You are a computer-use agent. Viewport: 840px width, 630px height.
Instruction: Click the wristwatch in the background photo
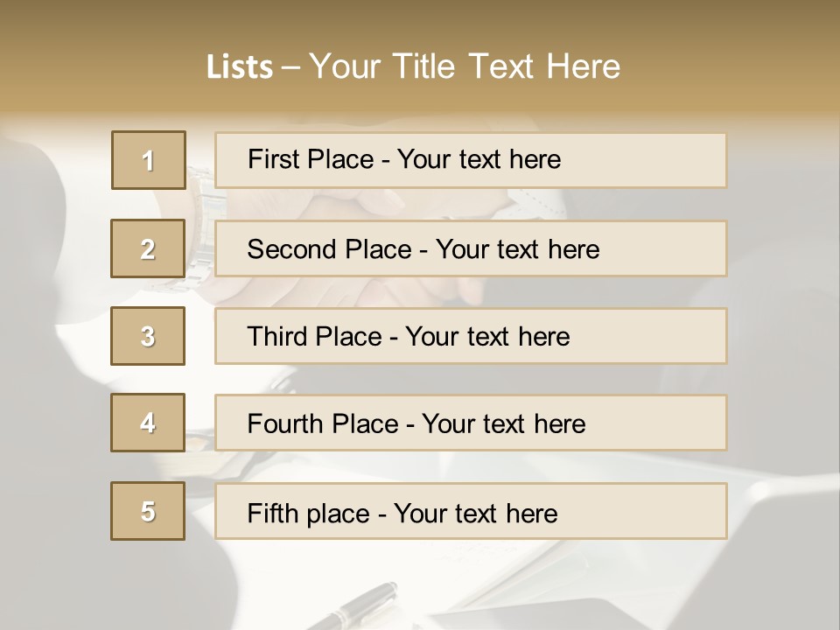(x=203, y=208)
